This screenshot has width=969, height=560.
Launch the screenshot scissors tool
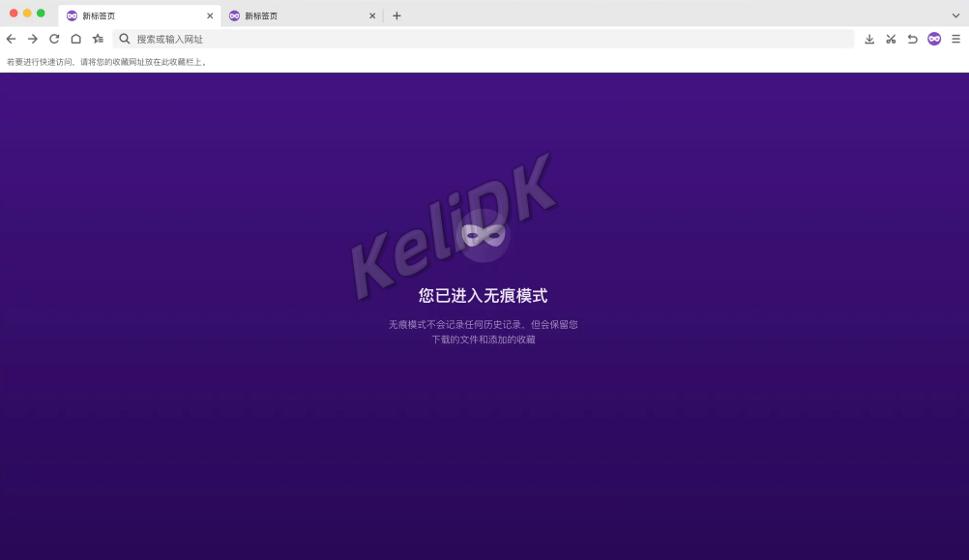click(x=891, y=39)
